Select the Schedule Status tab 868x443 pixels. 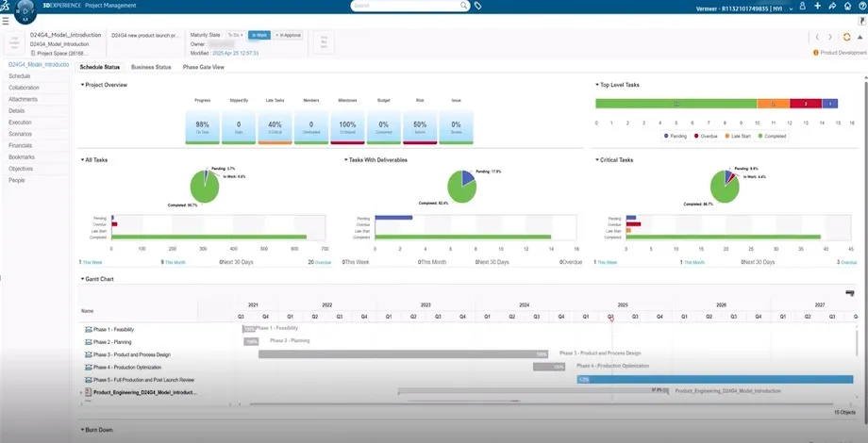(x=100, y=67)
